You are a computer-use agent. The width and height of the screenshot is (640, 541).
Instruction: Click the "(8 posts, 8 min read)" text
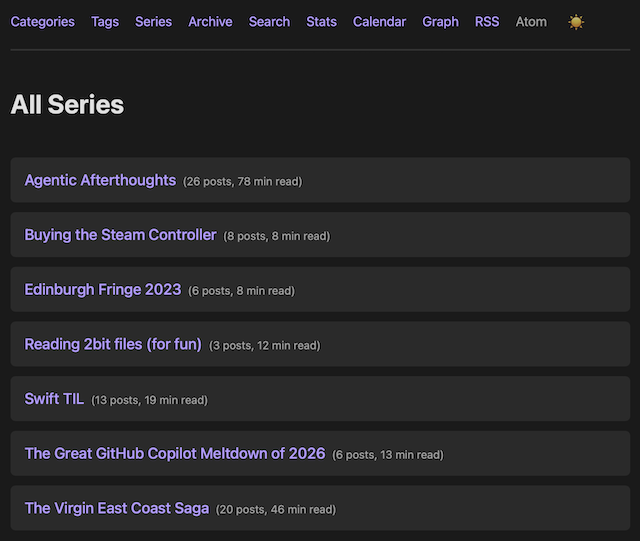point(277,236)
